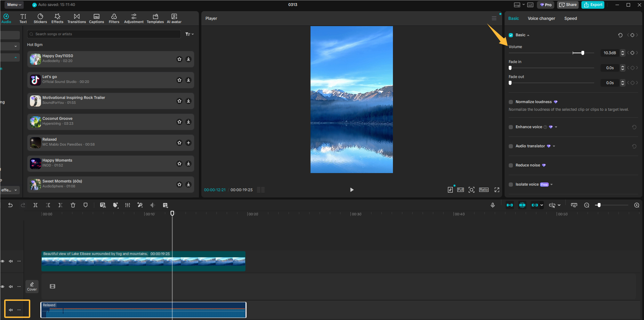Open the Audio panel
Image resolution: width=644 pixels, height=320 pixels.
click(x=6, y=18)
